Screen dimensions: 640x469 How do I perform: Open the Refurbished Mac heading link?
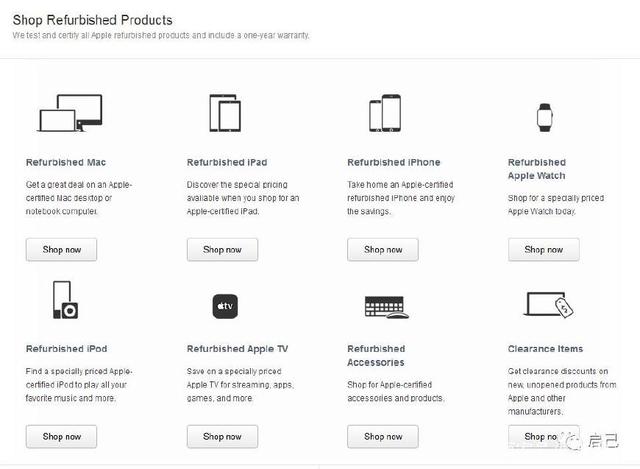[x=66, y=162]
